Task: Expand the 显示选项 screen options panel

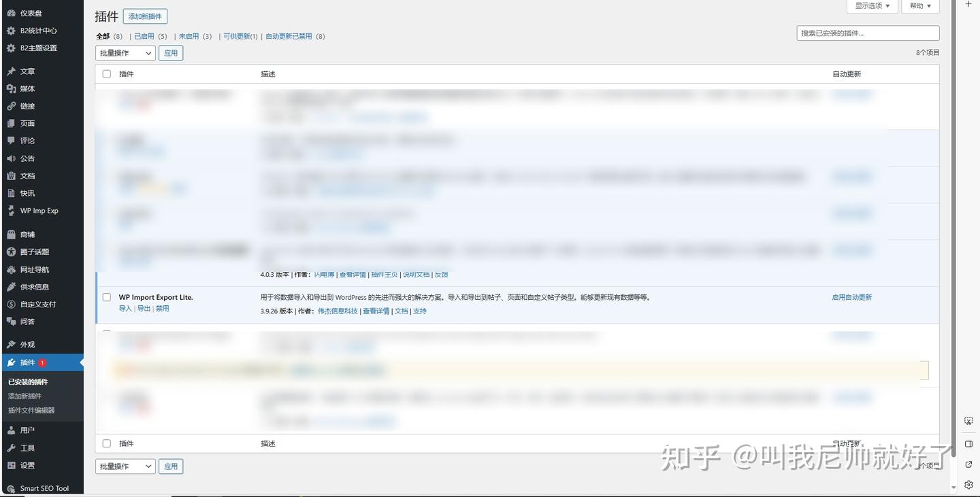Action: point(871,6)
